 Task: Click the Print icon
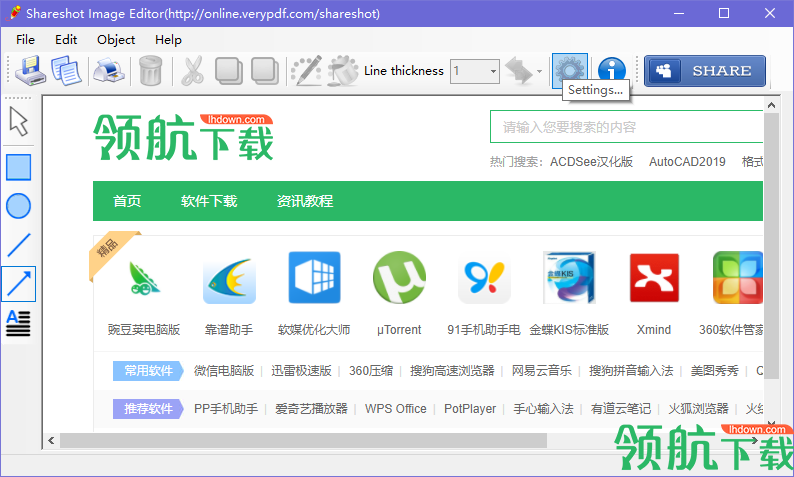coord(109,70)
